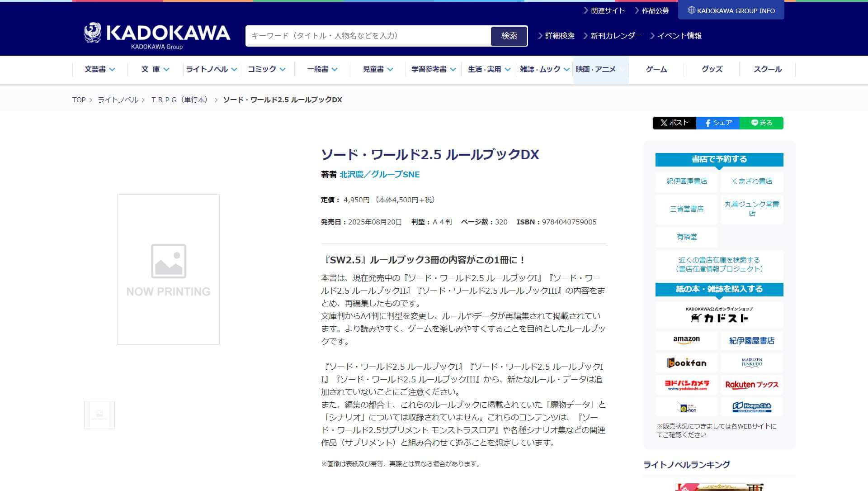Screen dimensions: 868x491
Task: Open Kadost official online shop logo
Action: coord(719,315)
